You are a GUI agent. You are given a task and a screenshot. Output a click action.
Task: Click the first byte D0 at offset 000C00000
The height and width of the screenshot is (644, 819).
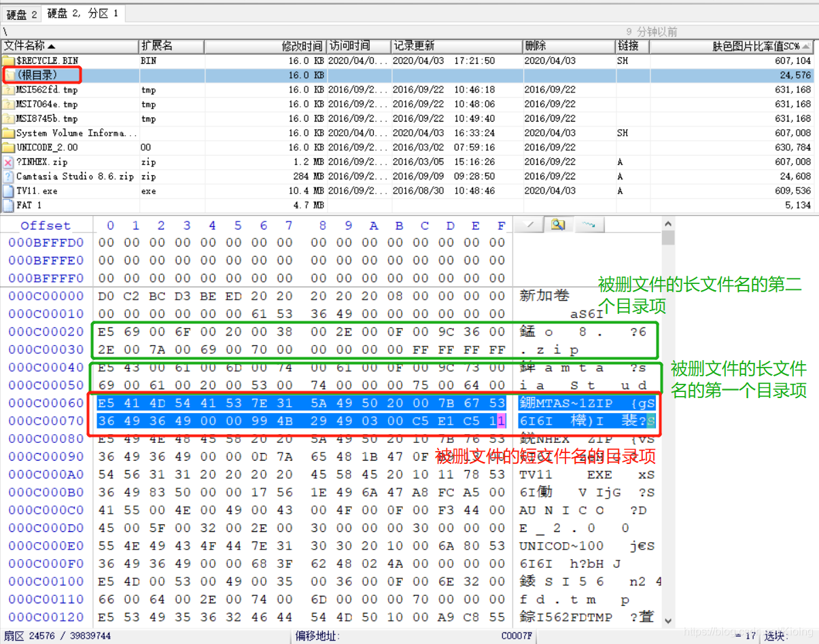click(107, 296)
